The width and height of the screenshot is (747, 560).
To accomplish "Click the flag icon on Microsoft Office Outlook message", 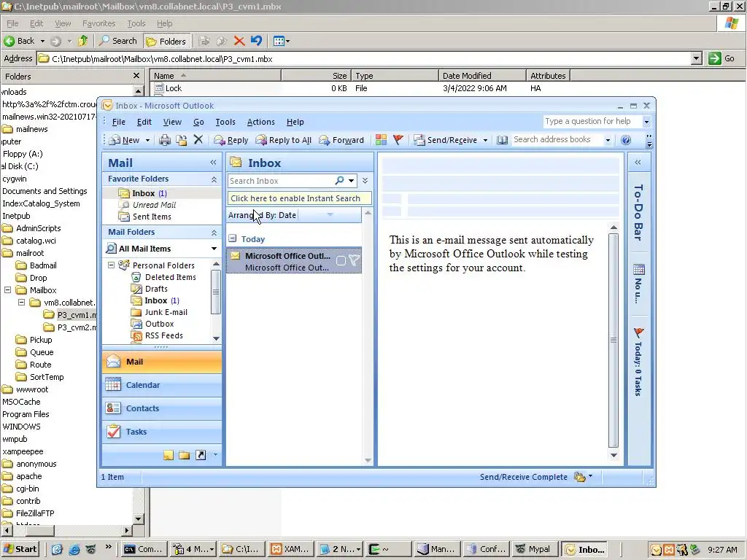I will click(354, 260).
